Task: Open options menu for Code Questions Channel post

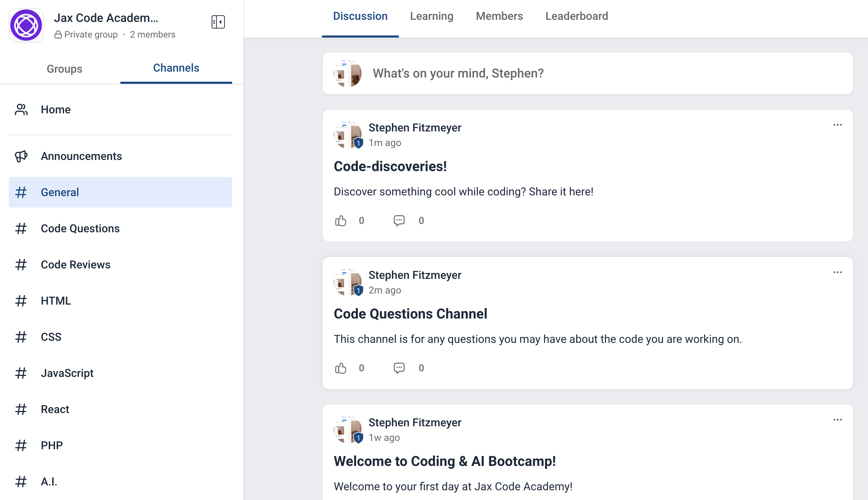Action: pos(837,272)
